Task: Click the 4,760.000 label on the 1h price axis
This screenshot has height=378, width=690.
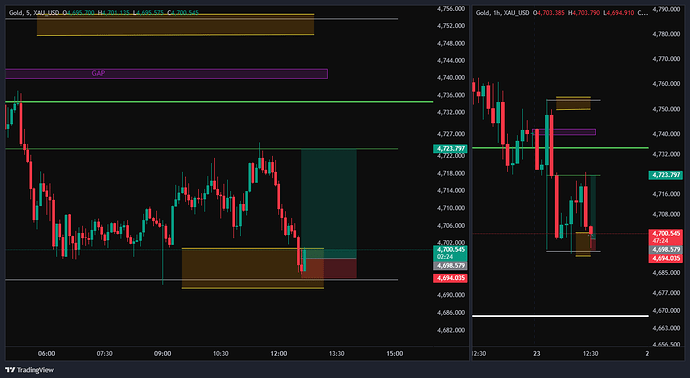Action: [667, 84]
